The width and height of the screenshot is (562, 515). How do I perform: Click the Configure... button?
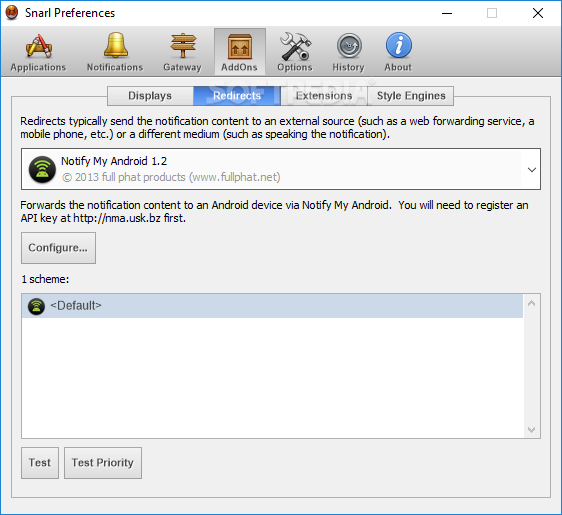tap(58, 248)
